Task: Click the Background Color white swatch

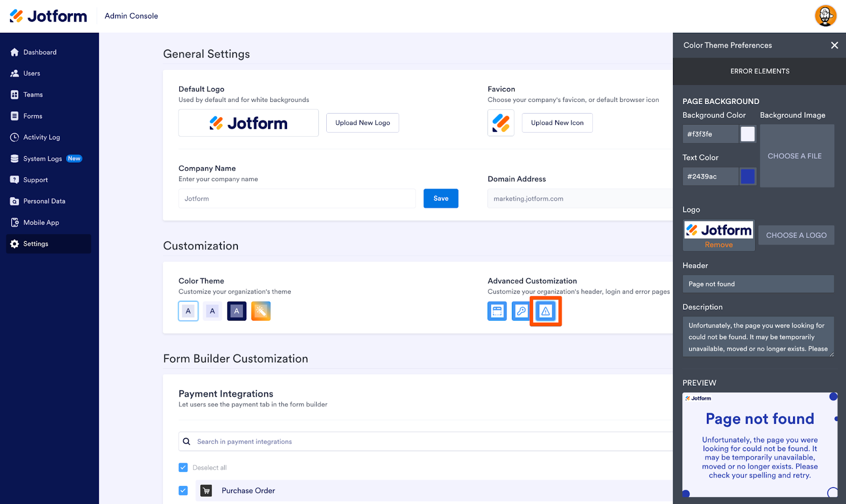Action: tap(748, 134)
